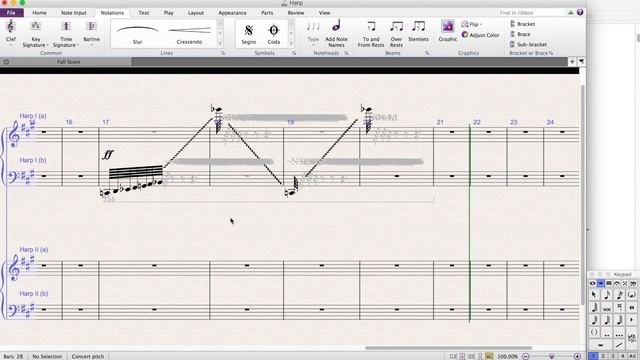Open the Key Signature gallery
The image size is (640, 360).
click(x=36, y=33)
